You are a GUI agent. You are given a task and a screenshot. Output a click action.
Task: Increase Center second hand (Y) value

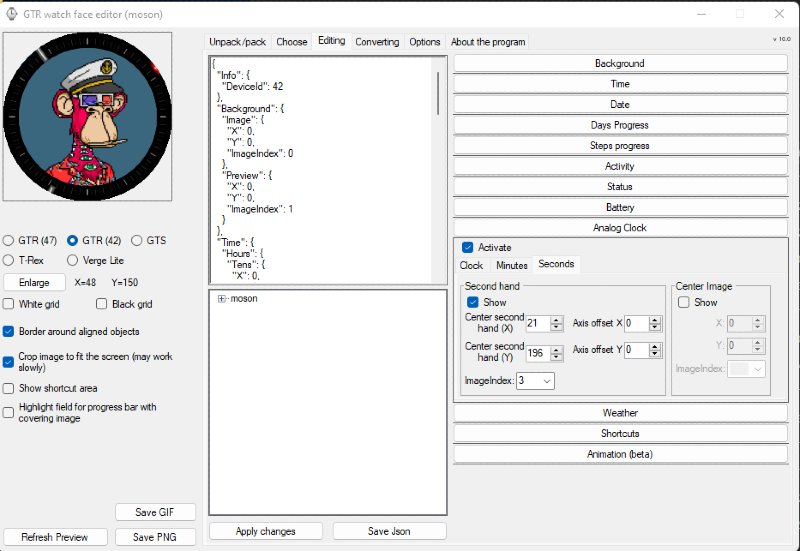coord(557,349)
